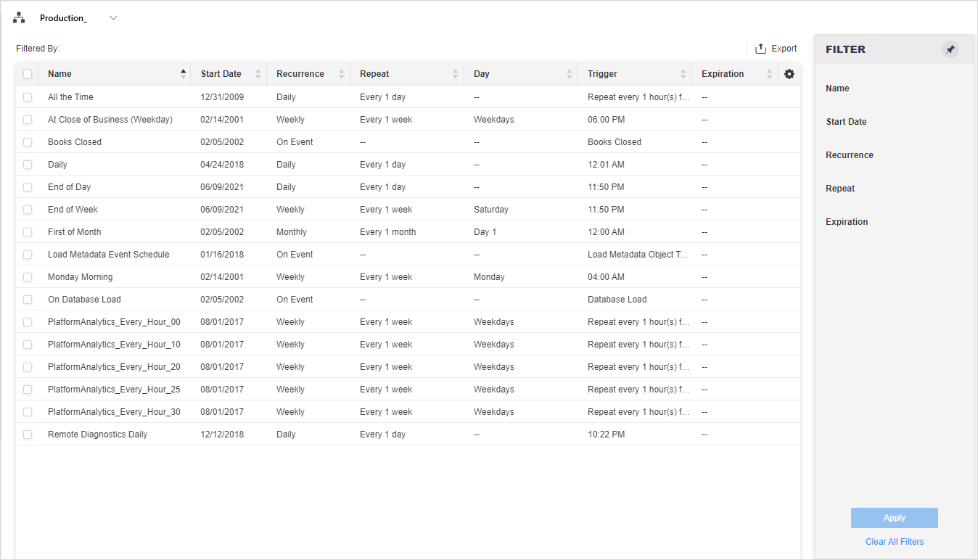Click the Trigger column sort arrows
Image resolution: width=978 pixels, height=560 pixels.
coord(683,74)
